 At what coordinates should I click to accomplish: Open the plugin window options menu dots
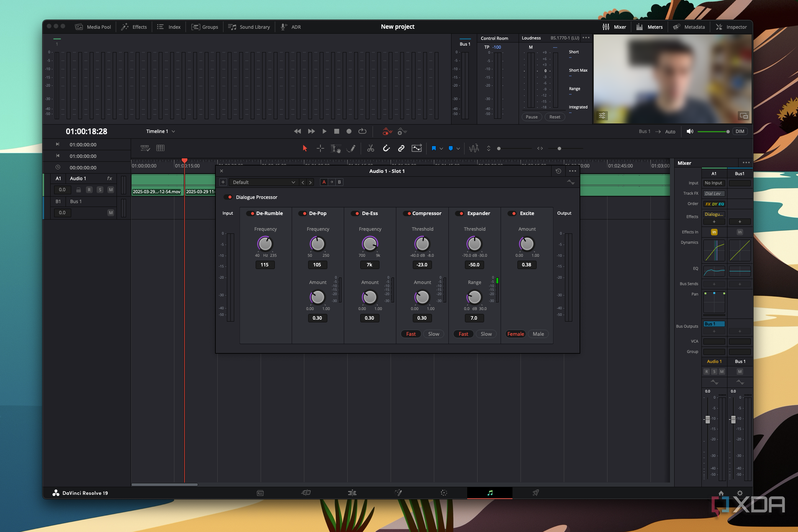point(573,171)
